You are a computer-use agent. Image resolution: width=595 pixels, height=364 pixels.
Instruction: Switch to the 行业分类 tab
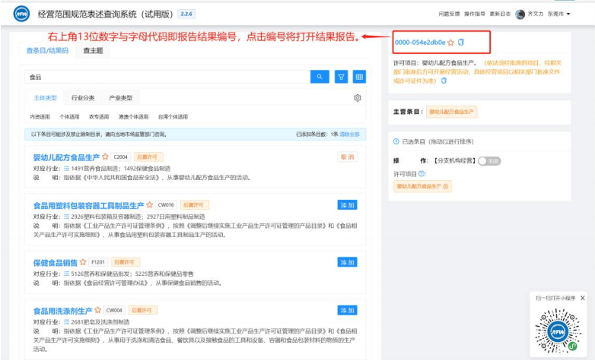pos(83,98)
